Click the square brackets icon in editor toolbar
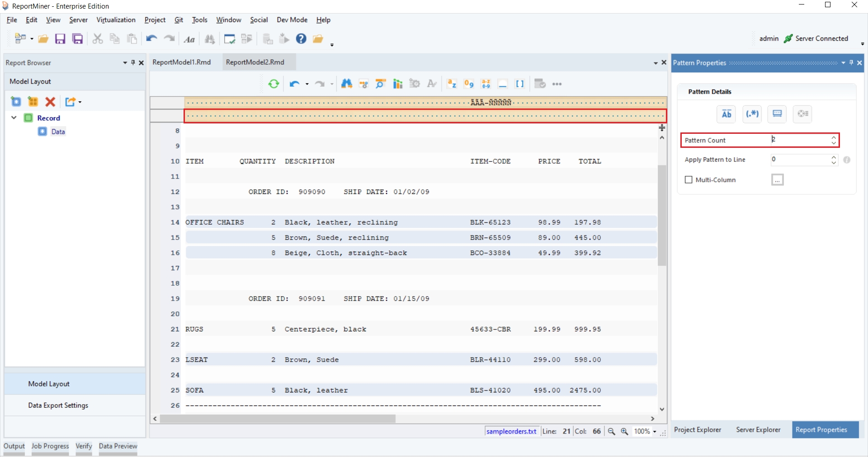The width and height of the screenshot is (868, 457). coord(520,84)
